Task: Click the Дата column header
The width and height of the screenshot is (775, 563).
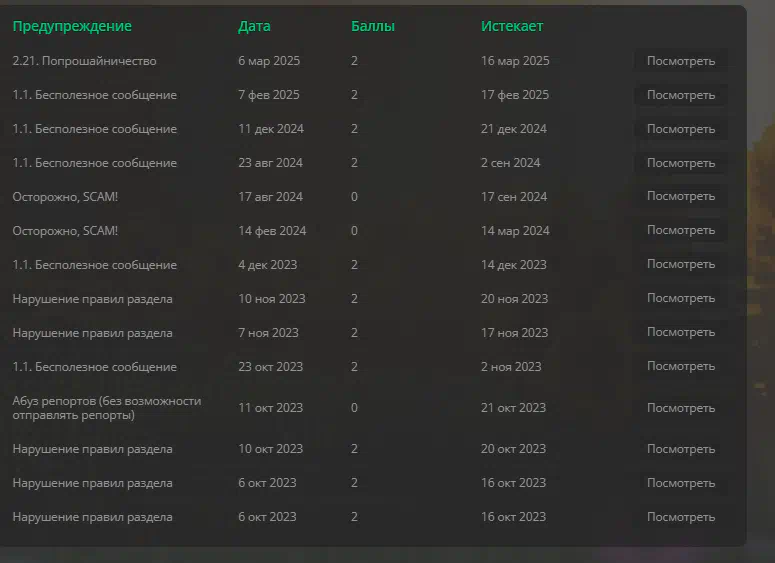Action: pyautogui.click(x=254, y=26)
